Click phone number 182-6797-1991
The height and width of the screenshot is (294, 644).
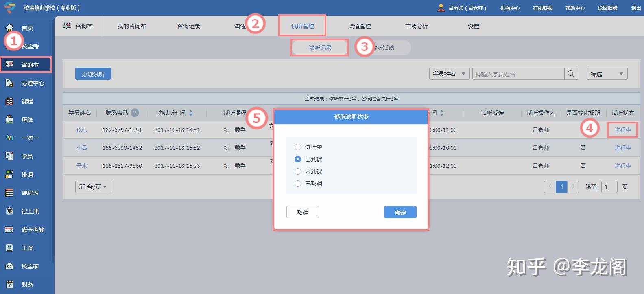click(122, 130)
